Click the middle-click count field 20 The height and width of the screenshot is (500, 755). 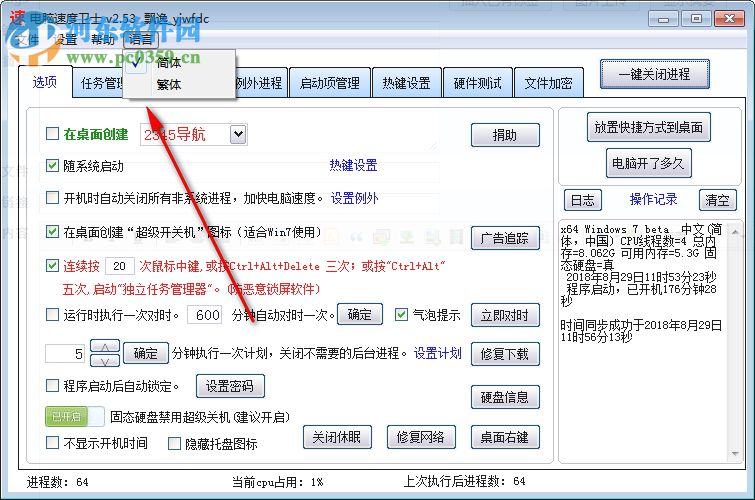[119, 266]
